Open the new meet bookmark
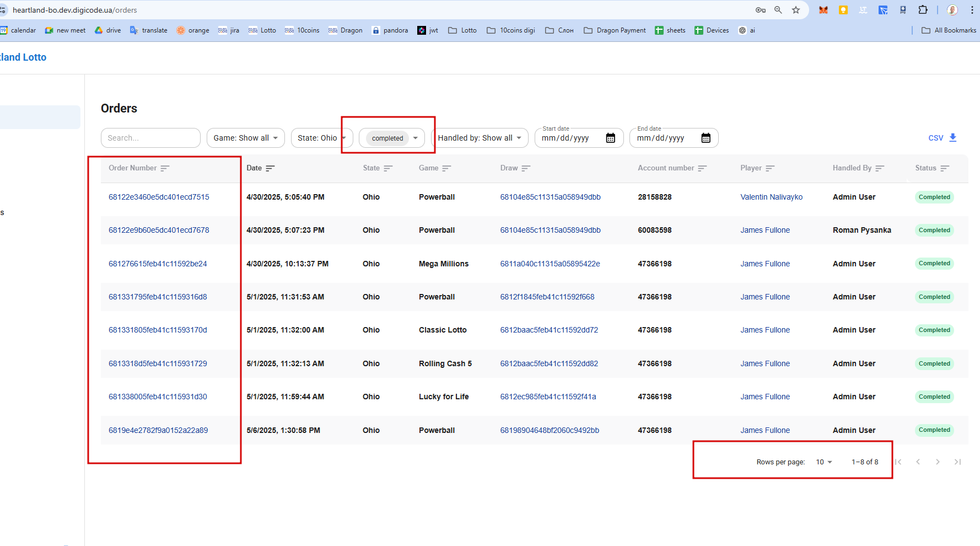Viewport: 980px width, 546px height. coord(65,30)
